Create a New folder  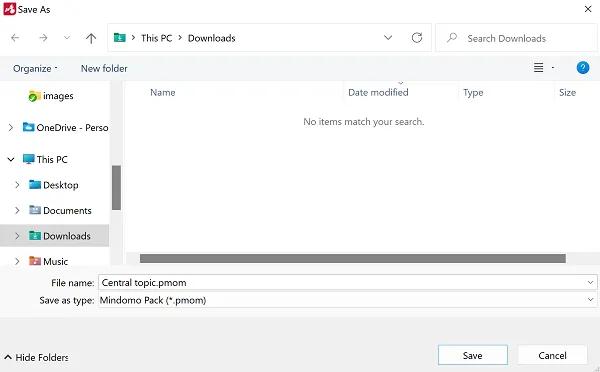click(x=104, y=69)
